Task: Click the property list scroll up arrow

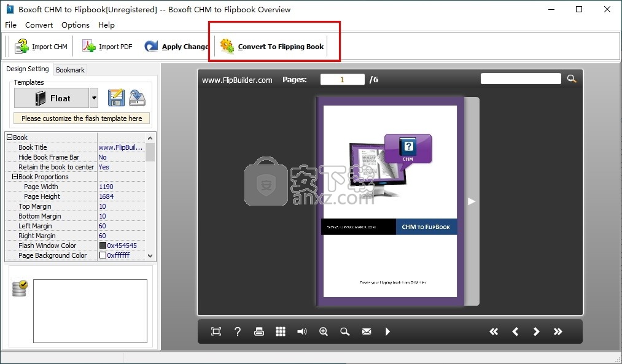Action: tap(150, 138)
